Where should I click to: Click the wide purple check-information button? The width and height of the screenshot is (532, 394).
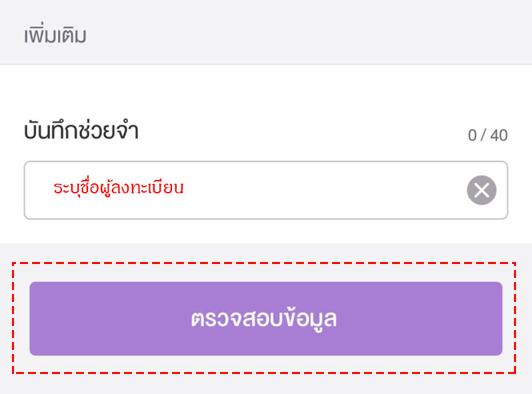coord(265,319)
